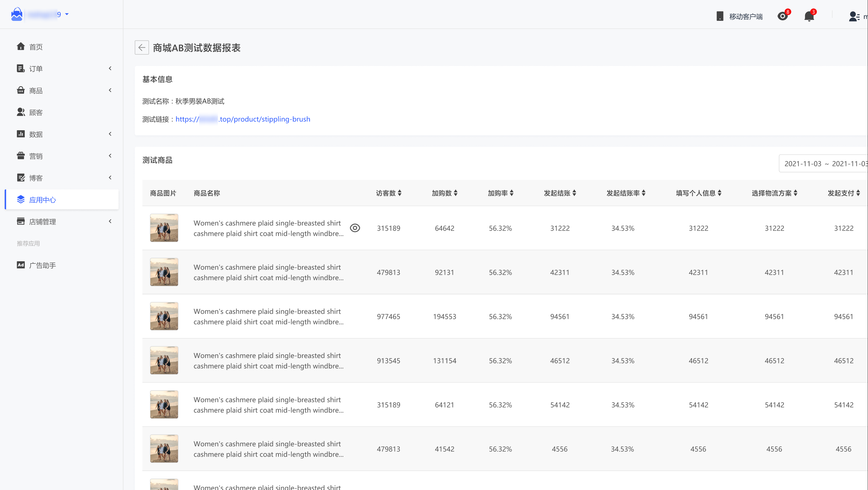This screenshot has height=490, width=868.
Task: Click the order list icon
Action: point(21,68)
